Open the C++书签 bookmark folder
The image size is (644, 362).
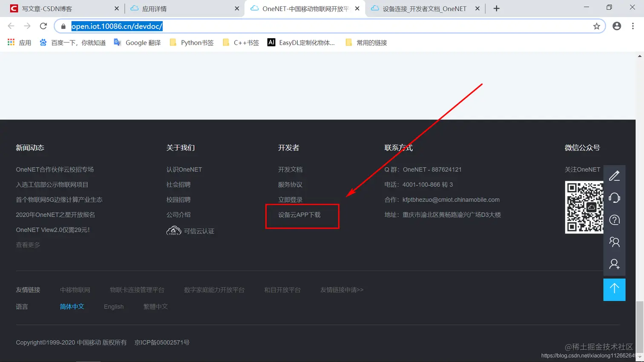click(241, 43)
